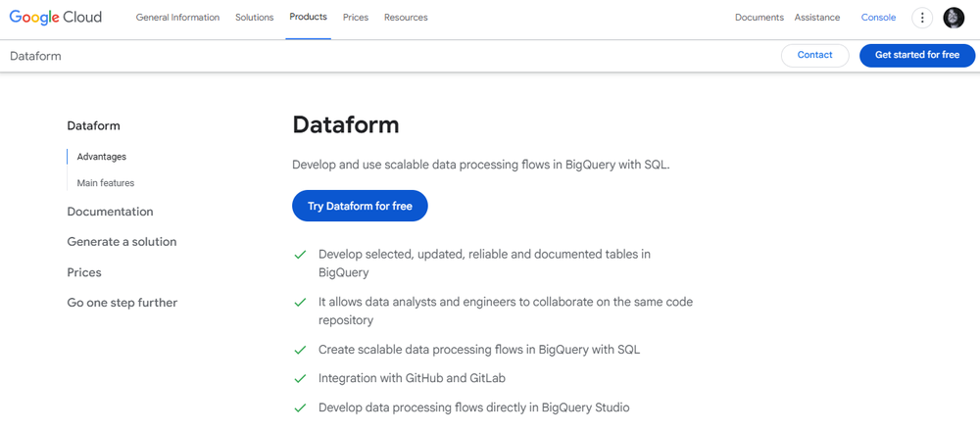Jump to Main features in sidebar
Image resolution: width=980 pixels, height=432 pixels.
[106, 183]
